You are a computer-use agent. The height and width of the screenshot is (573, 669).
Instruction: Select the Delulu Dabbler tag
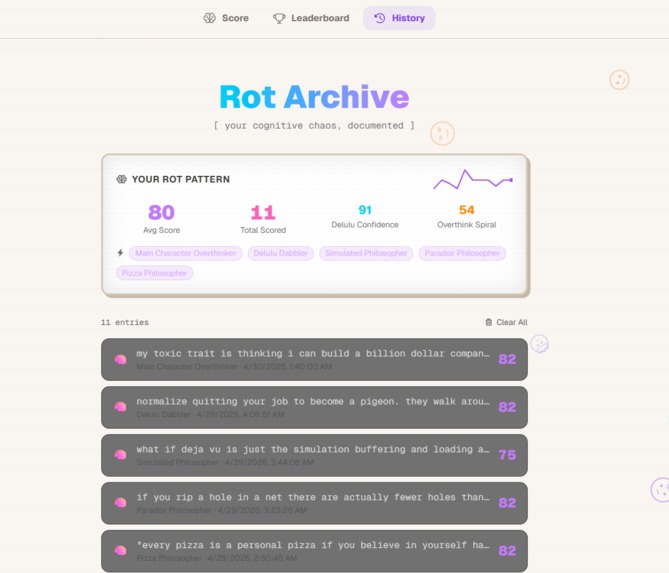coord(280,253)
